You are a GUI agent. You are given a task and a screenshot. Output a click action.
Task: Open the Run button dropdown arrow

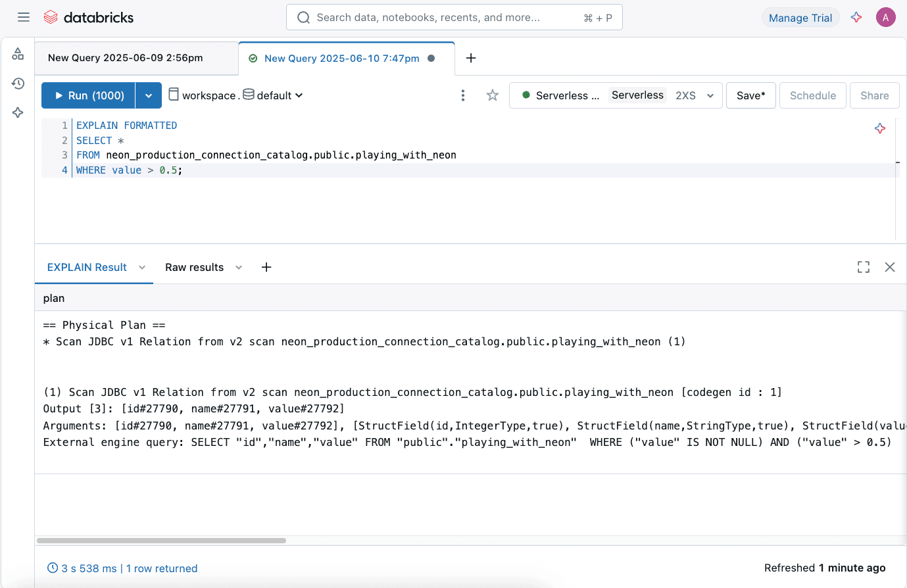tap(149, 95)
